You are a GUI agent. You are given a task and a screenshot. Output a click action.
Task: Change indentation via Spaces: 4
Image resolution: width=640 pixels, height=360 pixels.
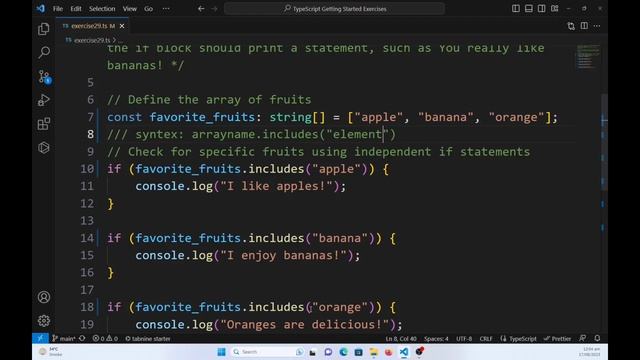tap(436, 338)
